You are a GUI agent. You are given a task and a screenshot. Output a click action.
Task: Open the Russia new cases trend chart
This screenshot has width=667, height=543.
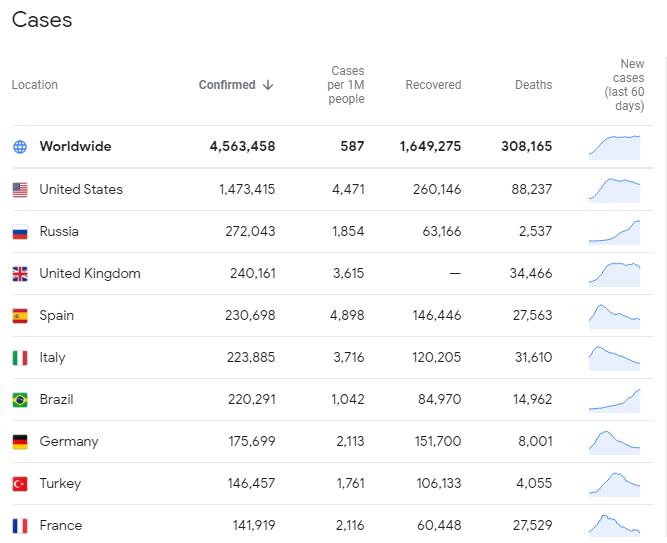pos(614,232)
